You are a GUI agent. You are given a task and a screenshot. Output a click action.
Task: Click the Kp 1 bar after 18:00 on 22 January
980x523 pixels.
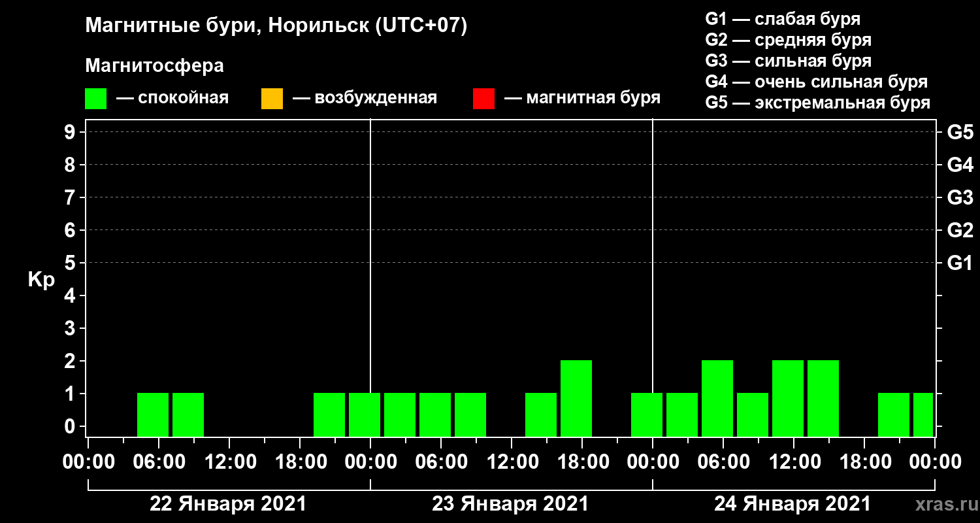[x=329, y=414]
